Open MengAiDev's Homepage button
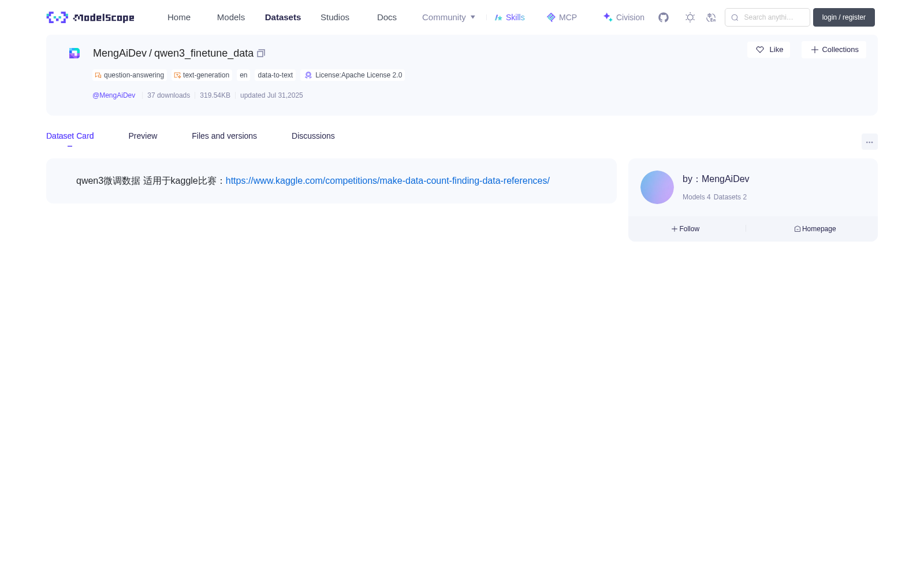The width and height of the screenshot is (924, 578). click(815, 229)
